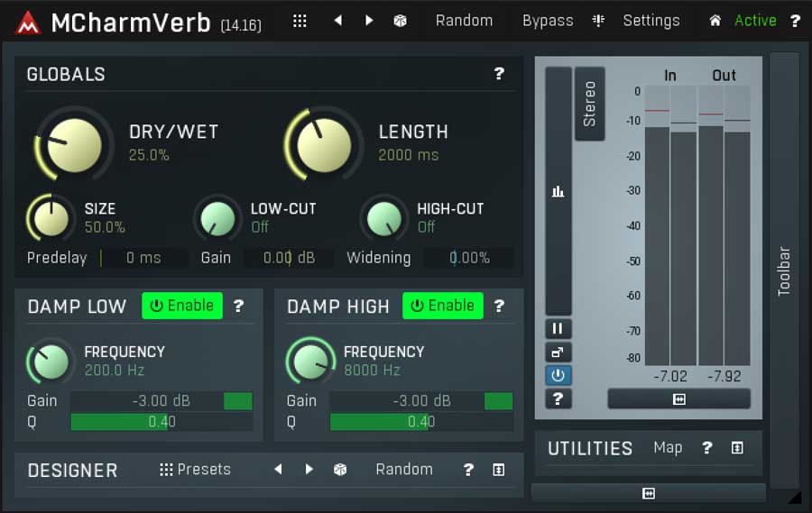The width and height of the screenshot is (812, 513).
Task: Click the DAMP LOW FREQUENCY knob
Action: click(x=51, y=361)
